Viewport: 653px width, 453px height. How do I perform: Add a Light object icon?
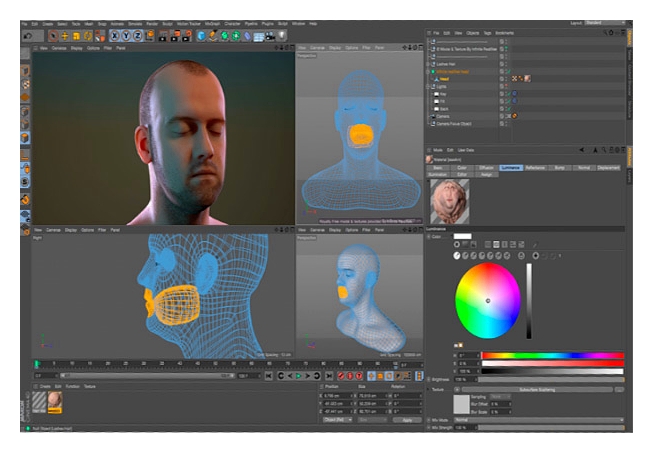pos(282,36)
